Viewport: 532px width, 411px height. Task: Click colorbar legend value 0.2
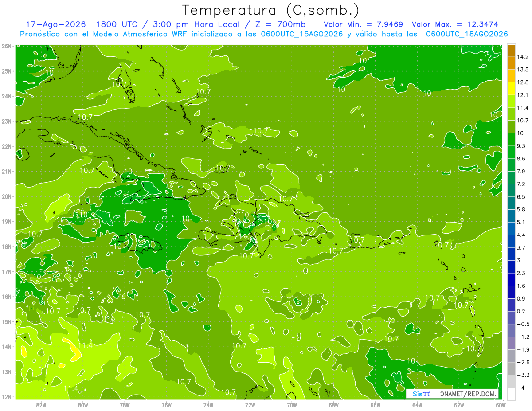pyautogui.click(x=522, y=311)
